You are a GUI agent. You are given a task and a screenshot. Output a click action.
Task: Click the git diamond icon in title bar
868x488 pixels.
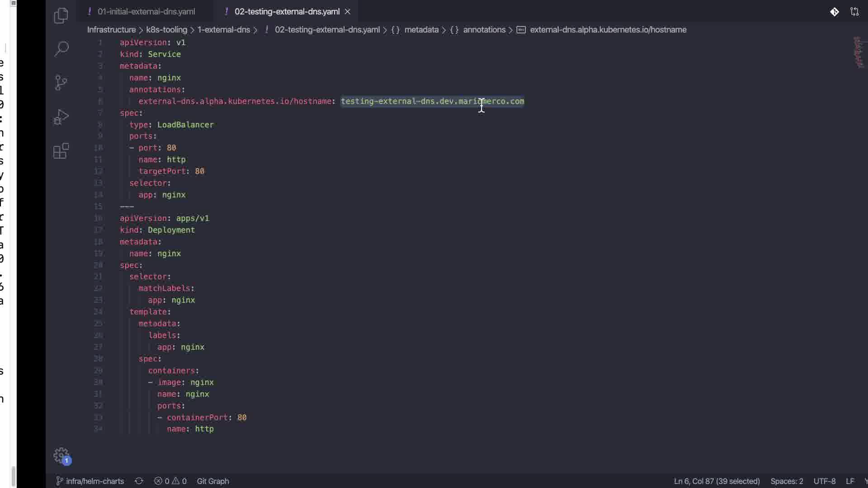835,12
